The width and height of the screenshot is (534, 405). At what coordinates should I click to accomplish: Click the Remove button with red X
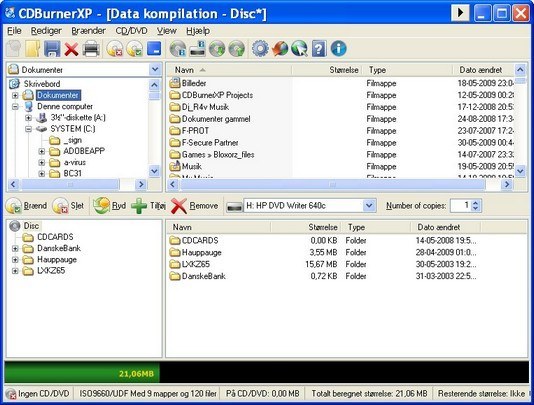click(x=194, y=206)
